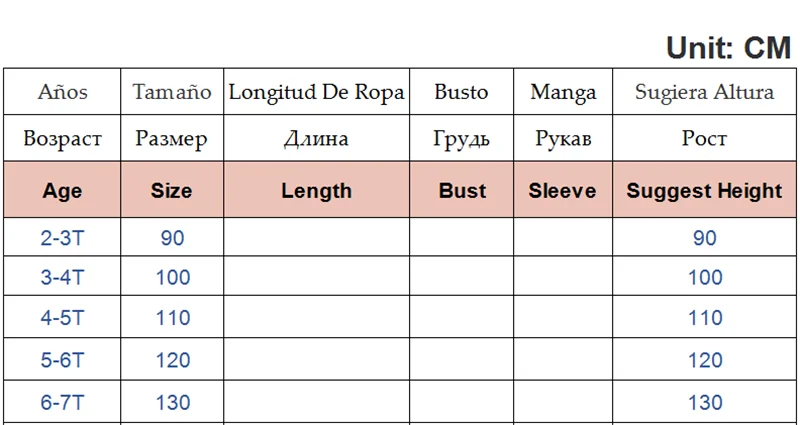The image size is (800, 425).
Task: Select the "Рукав" header cell
Action: pyautogui.click(x=562, y=138)
